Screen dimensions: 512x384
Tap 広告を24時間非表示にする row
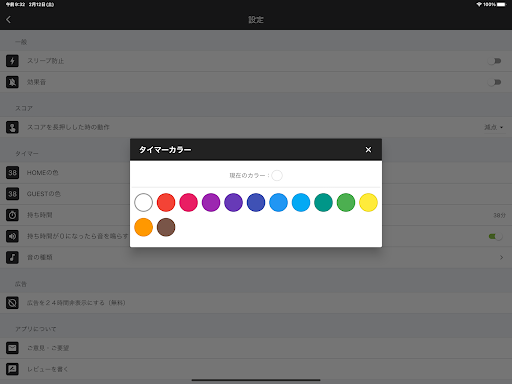click(x=256, y=303)
